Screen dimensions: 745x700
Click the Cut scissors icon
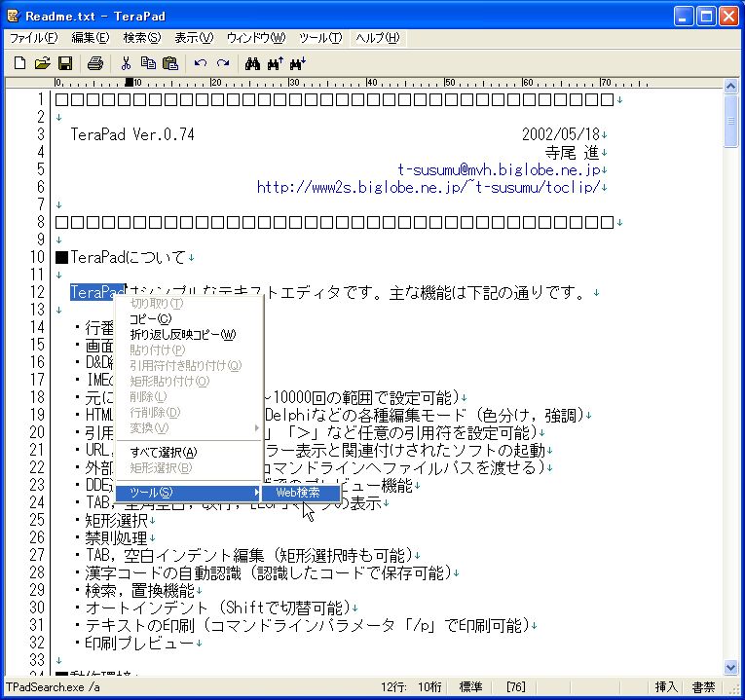pos(126,62)
